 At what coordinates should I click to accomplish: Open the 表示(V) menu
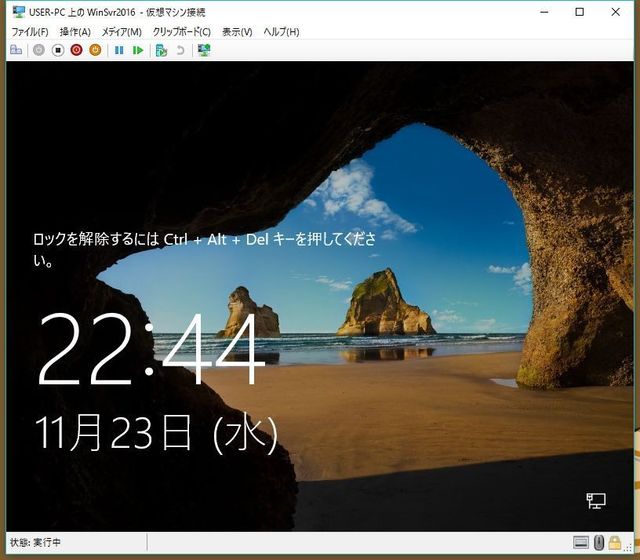point(237,32)
